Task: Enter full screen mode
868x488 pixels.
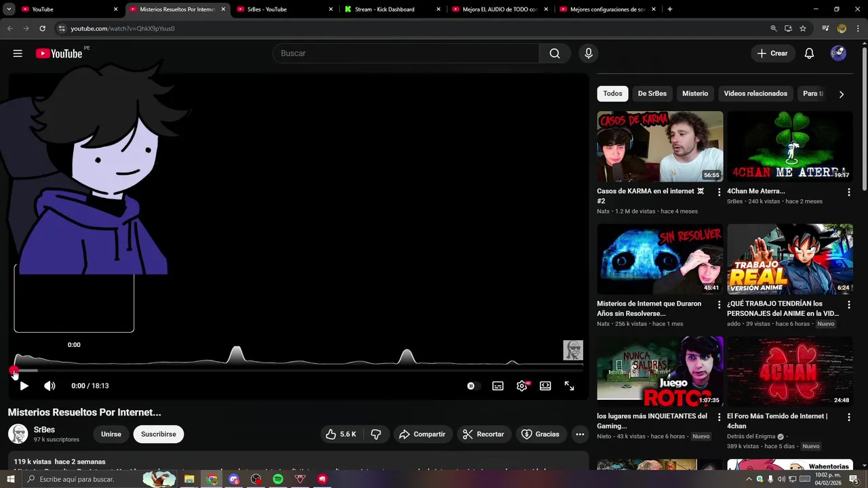Action: click(569, 386)
